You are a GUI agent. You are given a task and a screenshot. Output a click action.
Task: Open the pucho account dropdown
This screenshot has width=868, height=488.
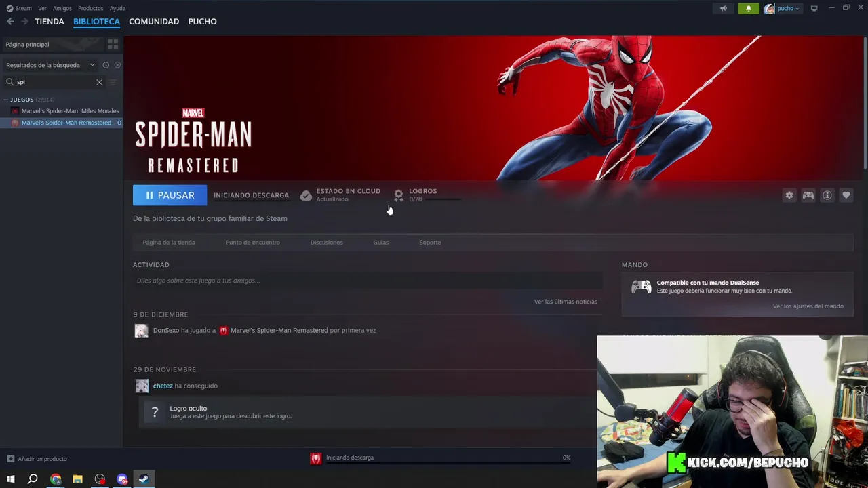pyautogui.click(x=783, y=8)
